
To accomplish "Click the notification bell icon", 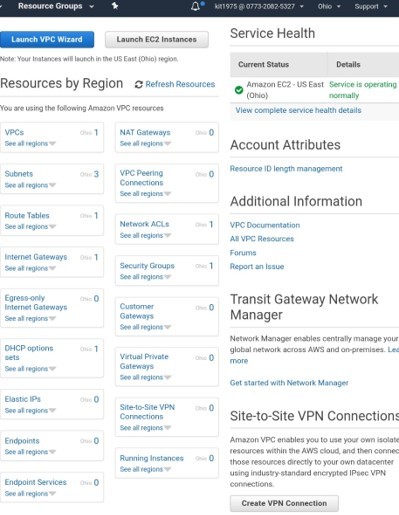I will (196, 6).
